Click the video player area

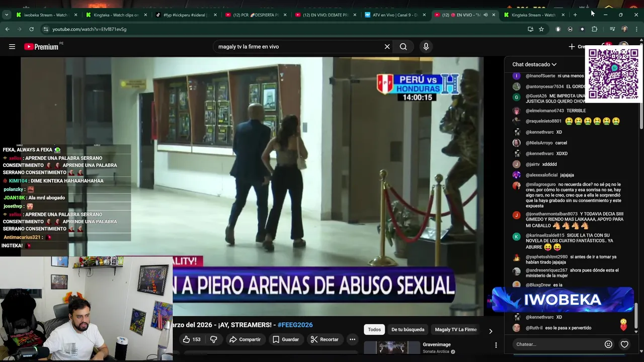tap(252, 186)
